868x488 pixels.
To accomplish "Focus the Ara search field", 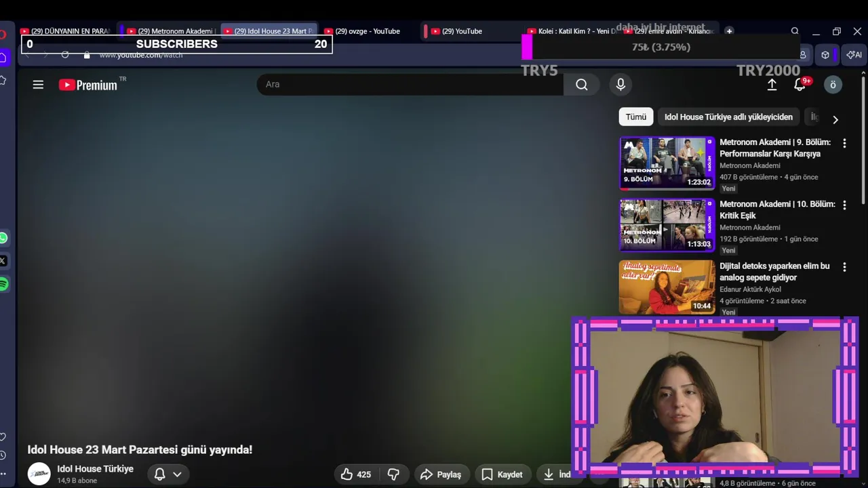I will pos(410,84).
